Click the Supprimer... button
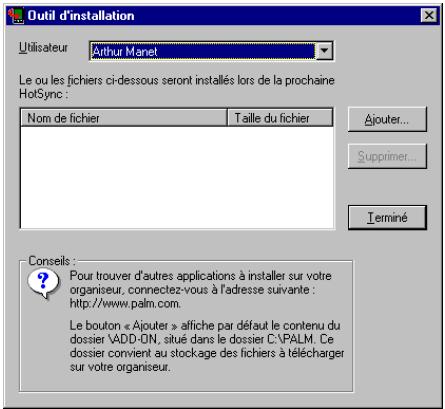The width and height of the screenshot is (445, 409). 387,156
